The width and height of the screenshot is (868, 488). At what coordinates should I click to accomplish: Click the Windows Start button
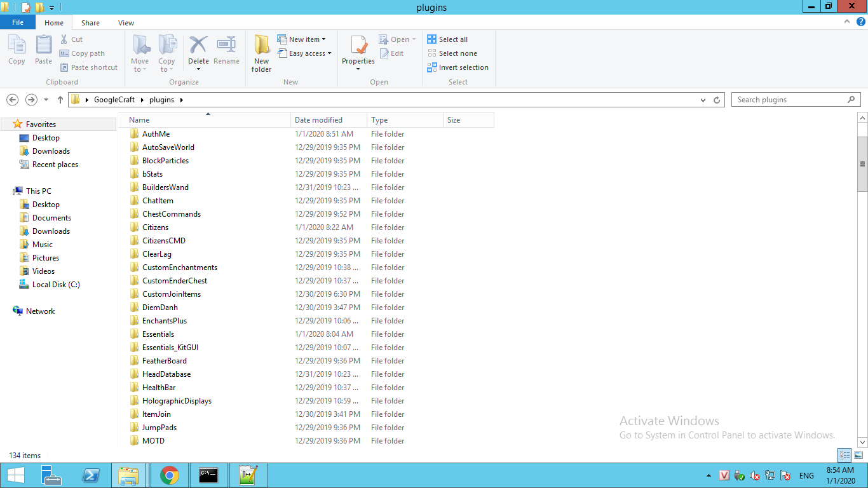pyautogui.click(x=15, y=475)
